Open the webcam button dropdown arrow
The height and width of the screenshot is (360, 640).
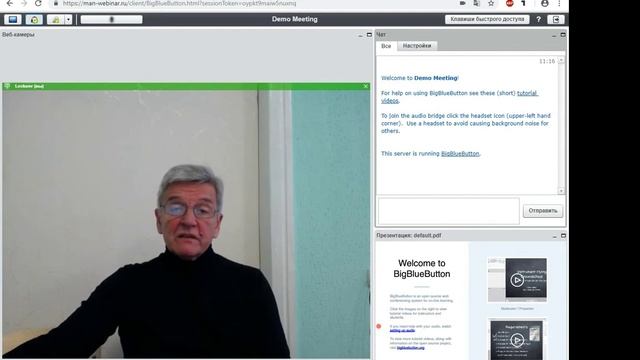point(69,19)
